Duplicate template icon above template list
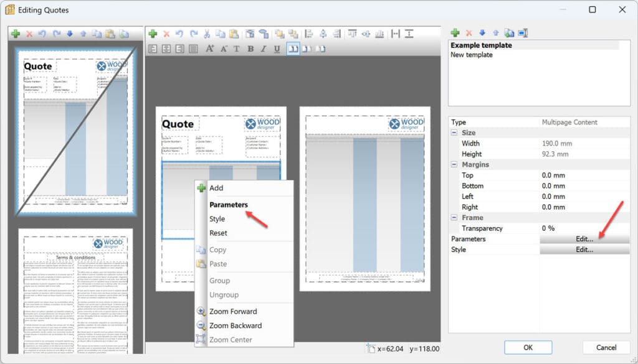638x364 pixels. (509, 32)
